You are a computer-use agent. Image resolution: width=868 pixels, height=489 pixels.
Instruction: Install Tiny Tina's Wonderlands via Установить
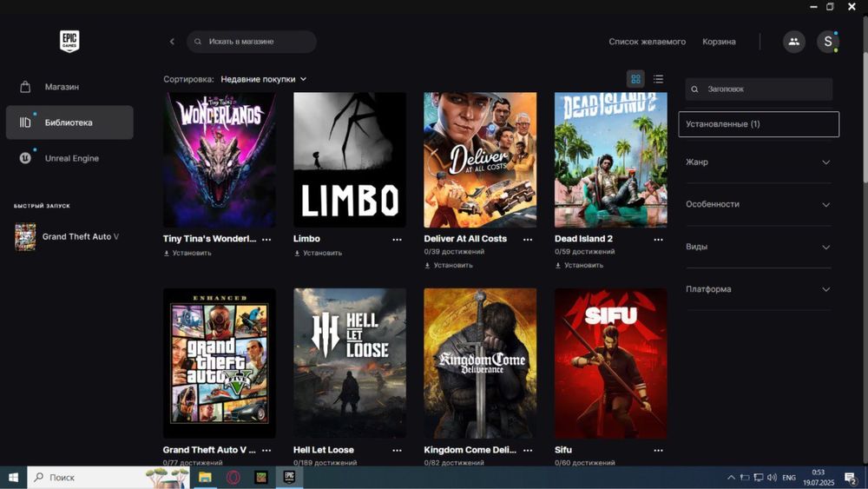(187, 253)
